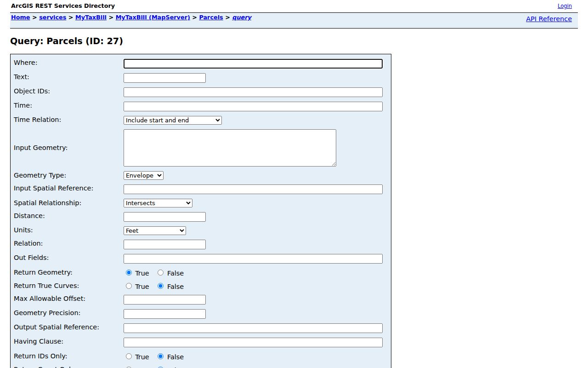The height and width of the screenshot is (368, 588).
Task: Open the Time Relation dropdown
Action: [x=173, y=120]
